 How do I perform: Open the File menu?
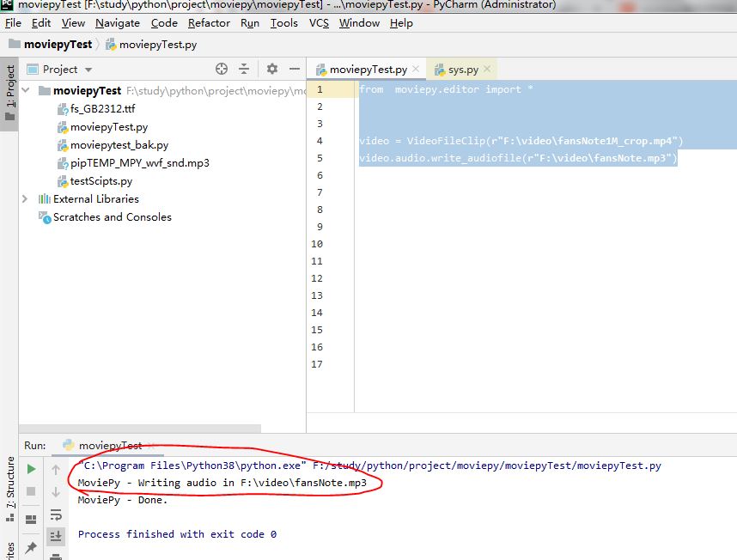point(13,23)
